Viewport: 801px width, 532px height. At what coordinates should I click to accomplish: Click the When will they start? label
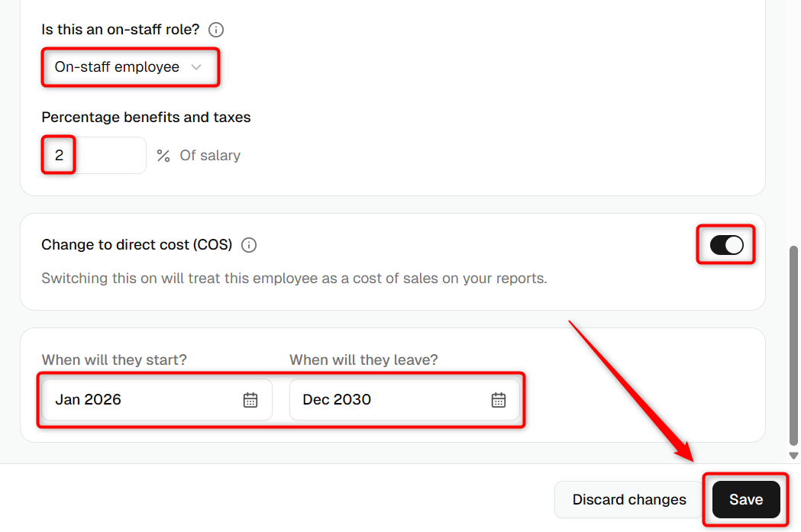click(114, 360)
